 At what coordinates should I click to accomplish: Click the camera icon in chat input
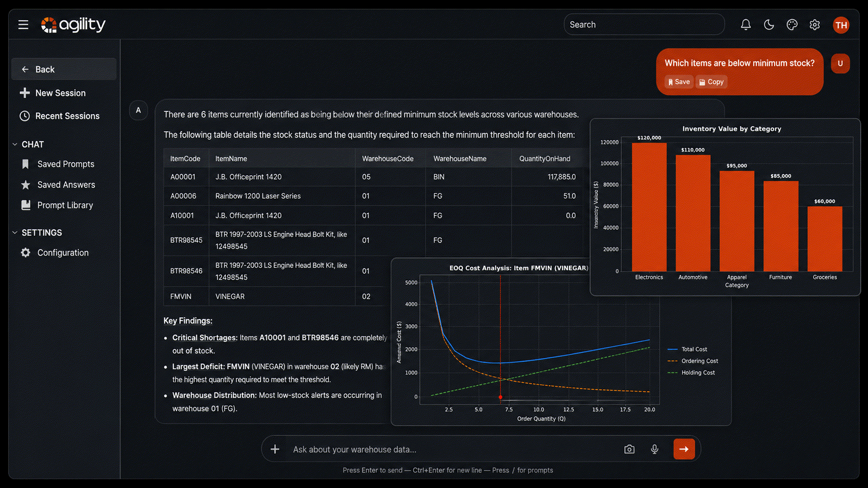pos(629,449)
